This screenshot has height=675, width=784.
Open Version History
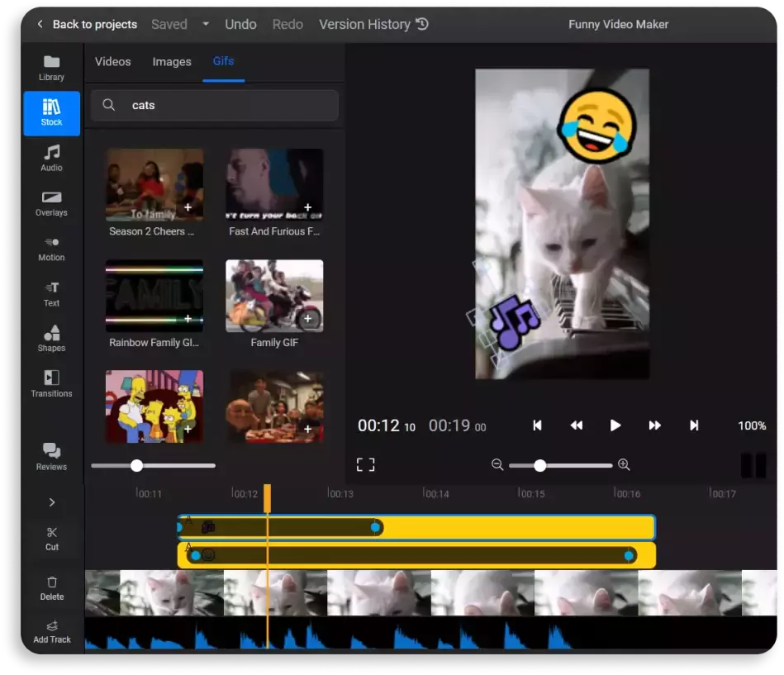coord(373,24)
